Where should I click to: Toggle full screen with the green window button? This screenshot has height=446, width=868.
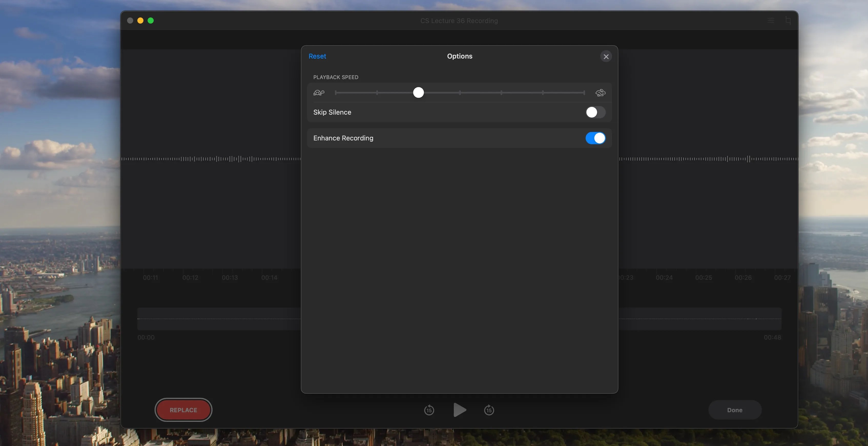pos(151,21)
